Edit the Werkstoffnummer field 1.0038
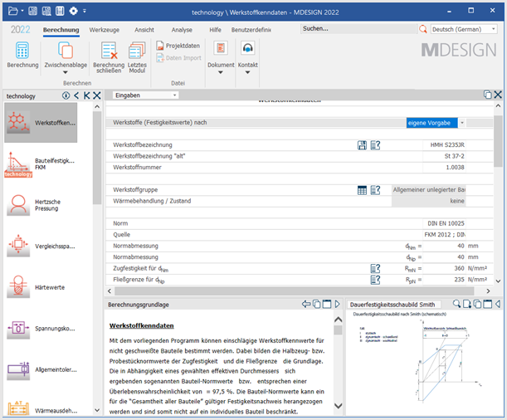 pyautogui.click(x=444, y=167)
